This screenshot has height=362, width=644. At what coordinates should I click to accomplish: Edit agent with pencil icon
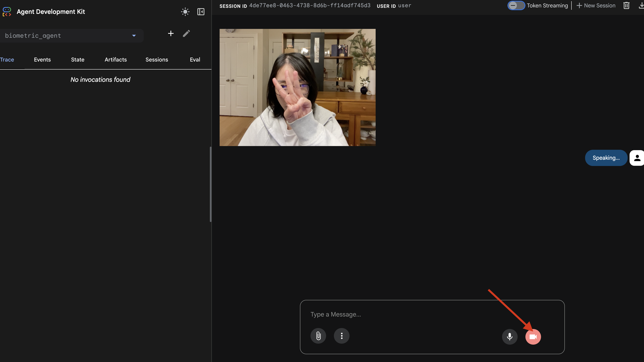click(x=186, y=33)
